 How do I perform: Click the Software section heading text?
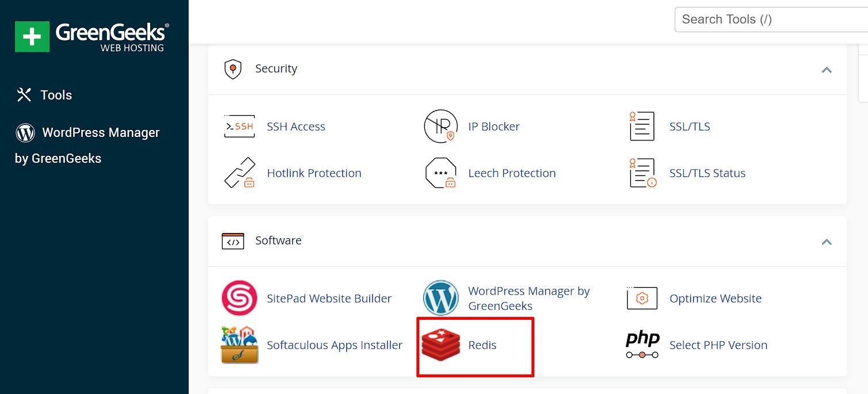278,240
